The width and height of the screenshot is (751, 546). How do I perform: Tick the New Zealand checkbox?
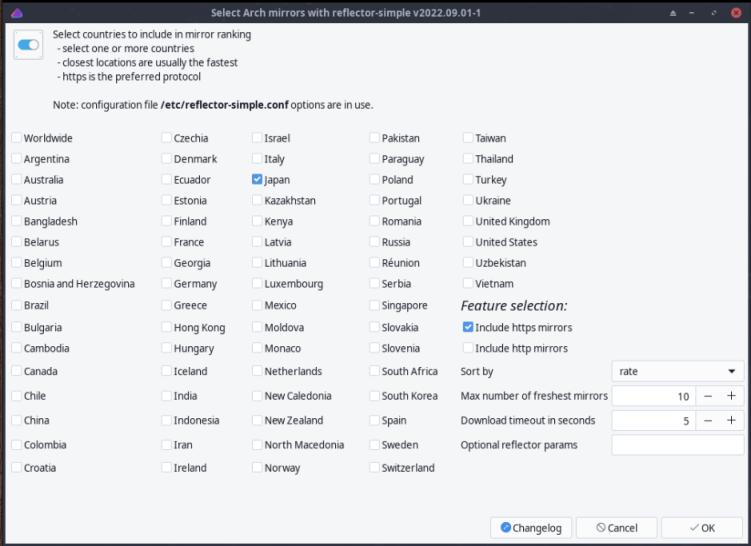[x=257, y=420]
